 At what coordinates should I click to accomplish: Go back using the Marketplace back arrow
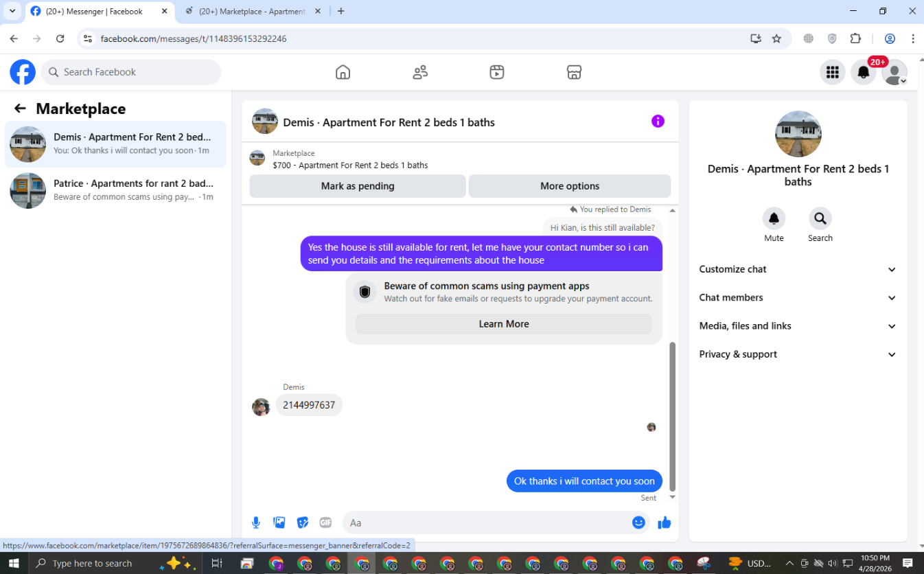pos(20,108)
